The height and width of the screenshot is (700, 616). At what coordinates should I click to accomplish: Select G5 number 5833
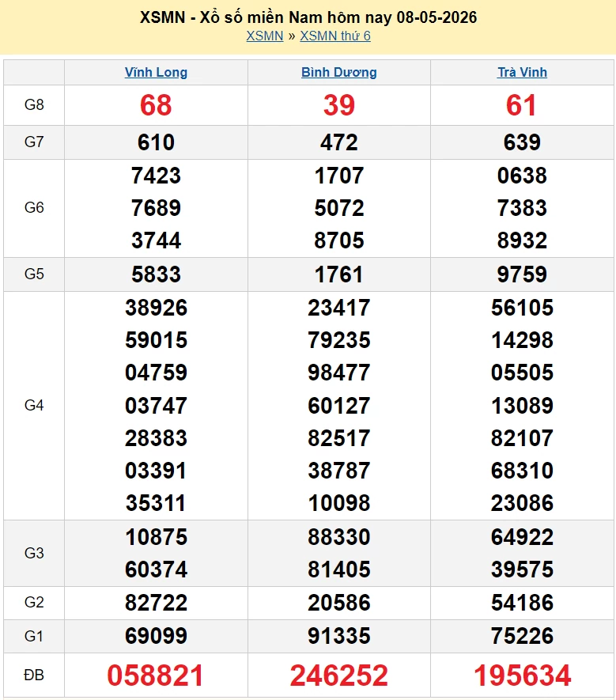coord(156,274)
